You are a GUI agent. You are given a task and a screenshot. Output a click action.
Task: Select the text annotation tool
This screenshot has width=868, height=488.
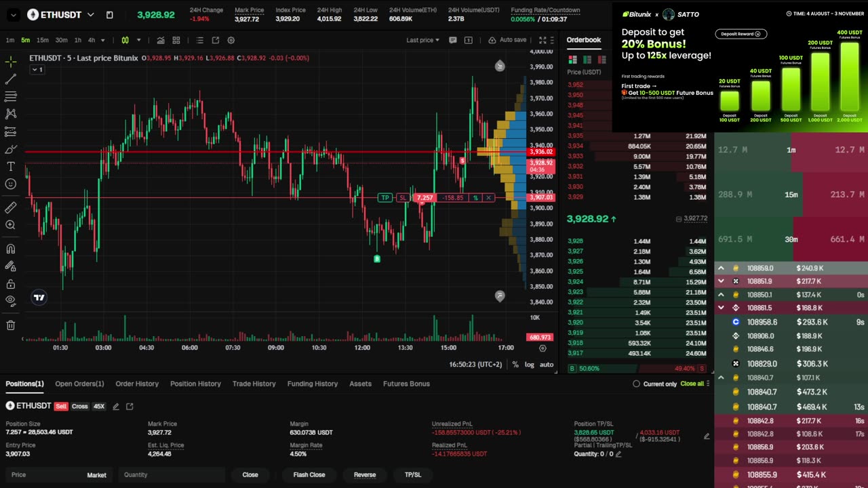coord(11,166)
